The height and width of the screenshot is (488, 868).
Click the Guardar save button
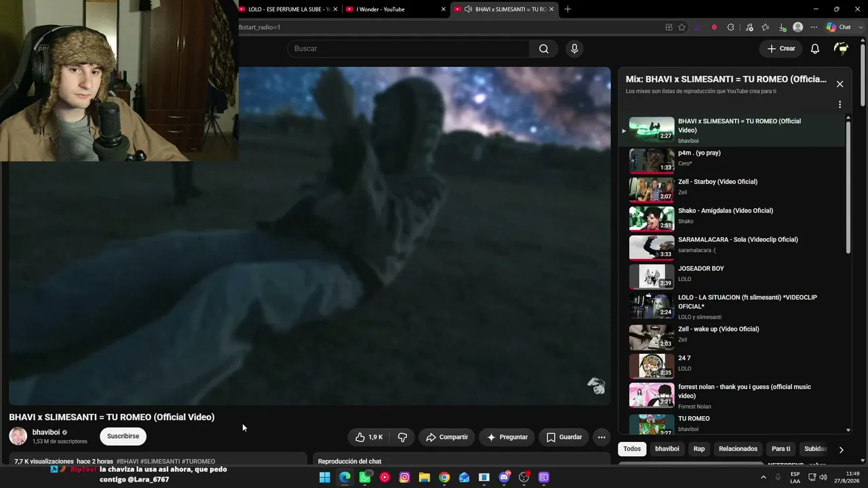[564, 437]
